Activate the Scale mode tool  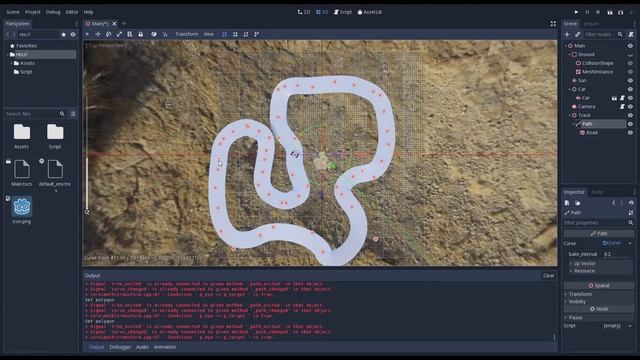[x=119, y=34]
